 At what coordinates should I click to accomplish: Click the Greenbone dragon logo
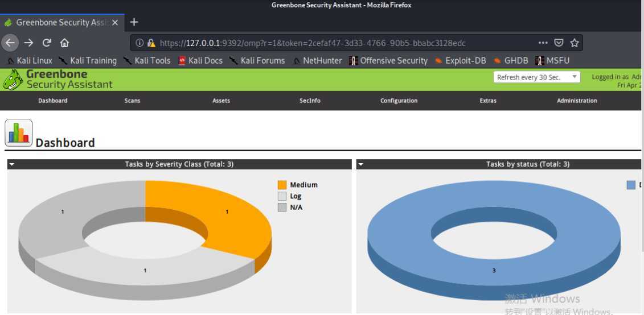[x=13, y=80]
